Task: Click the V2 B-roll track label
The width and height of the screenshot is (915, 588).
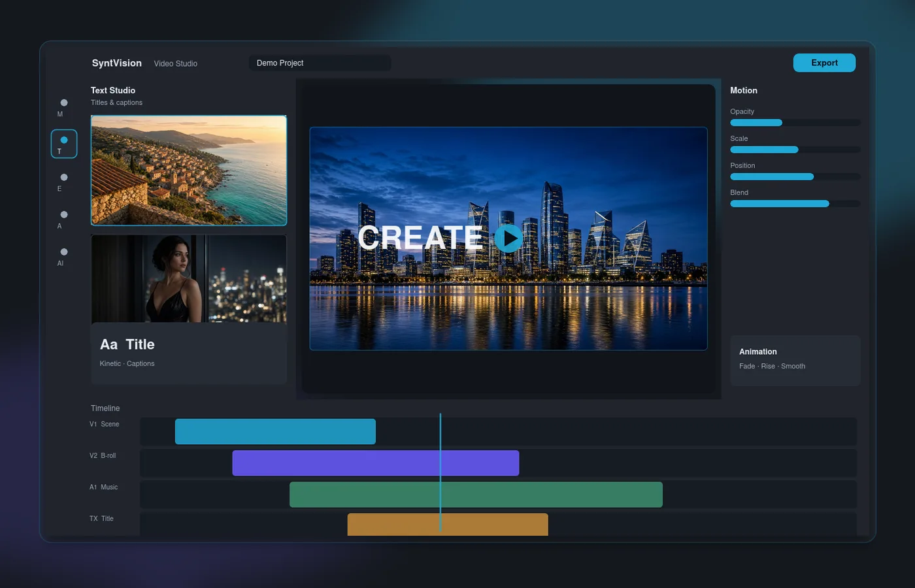Action: (x=103, y=455)
